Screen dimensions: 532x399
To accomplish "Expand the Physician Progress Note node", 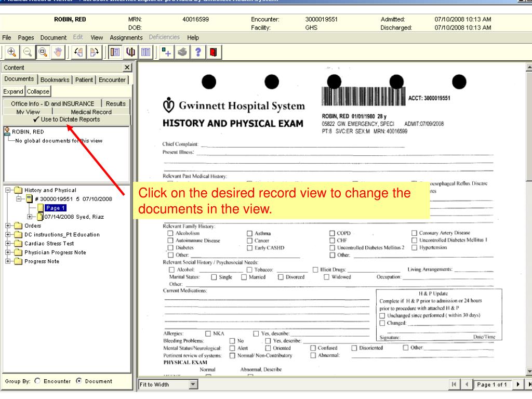I will [8, 252].
